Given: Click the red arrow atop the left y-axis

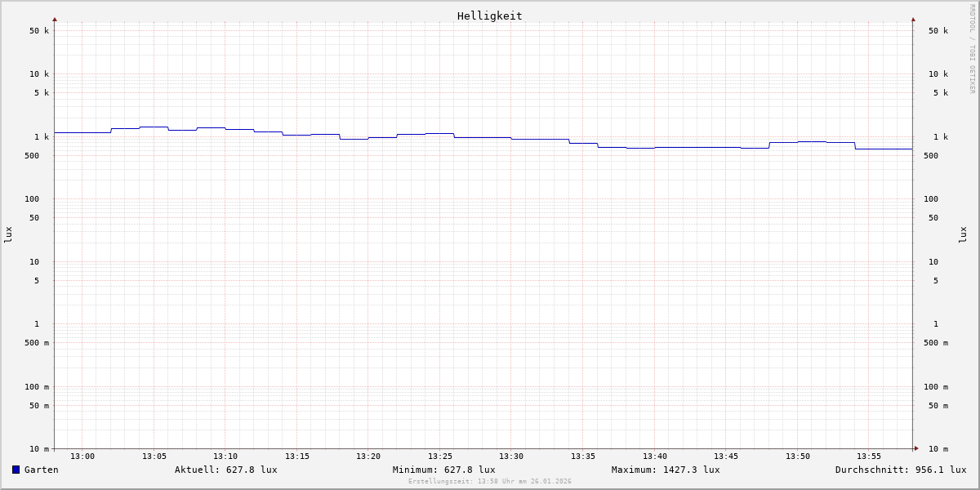Looking at the screenshot, I should pyautogui.click(x=55, y=19).
